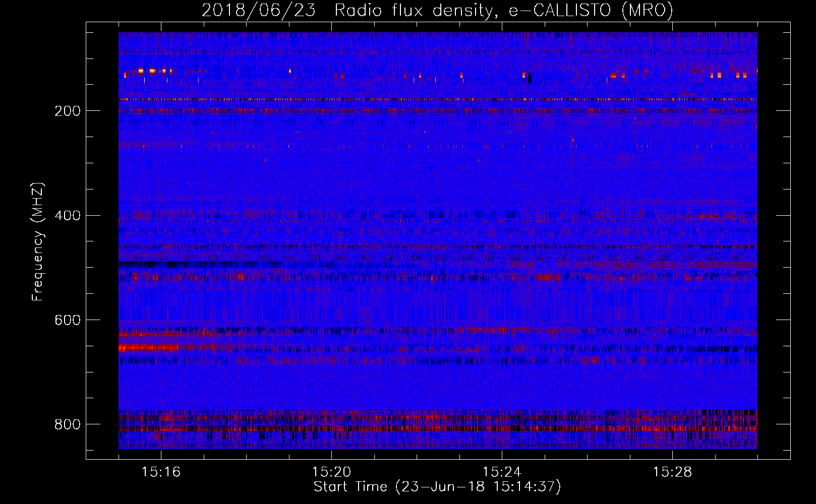
Task: Click the 15:24 time tick label
Action: coord(502,472)
